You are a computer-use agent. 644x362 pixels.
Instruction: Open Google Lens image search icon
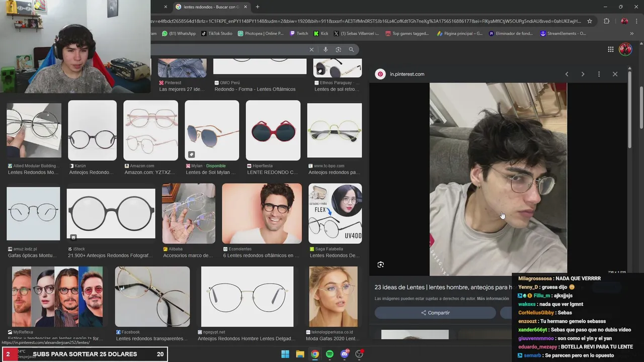pyautogui.click(x=338, y=49)
